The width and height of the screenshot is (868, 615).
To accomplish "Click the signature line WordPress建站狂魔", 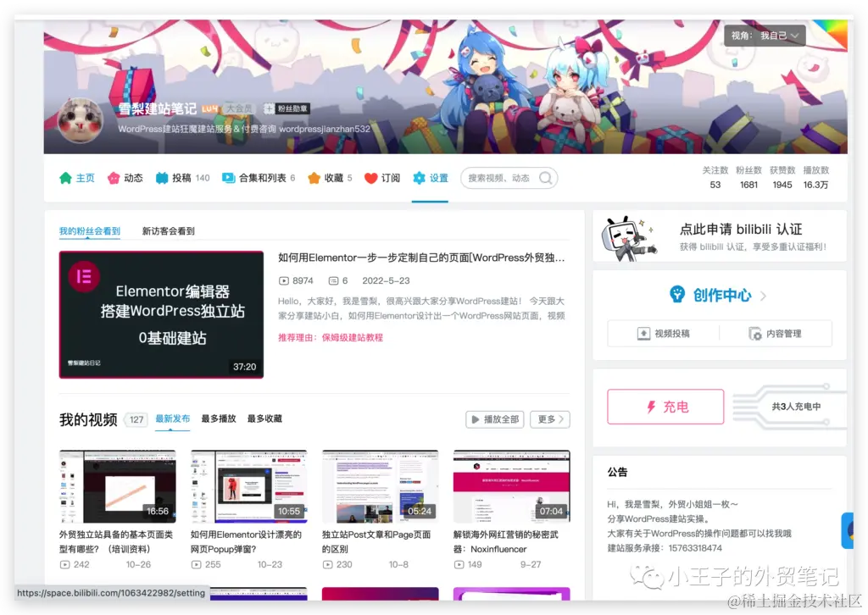I will click(x=244, y=129).
